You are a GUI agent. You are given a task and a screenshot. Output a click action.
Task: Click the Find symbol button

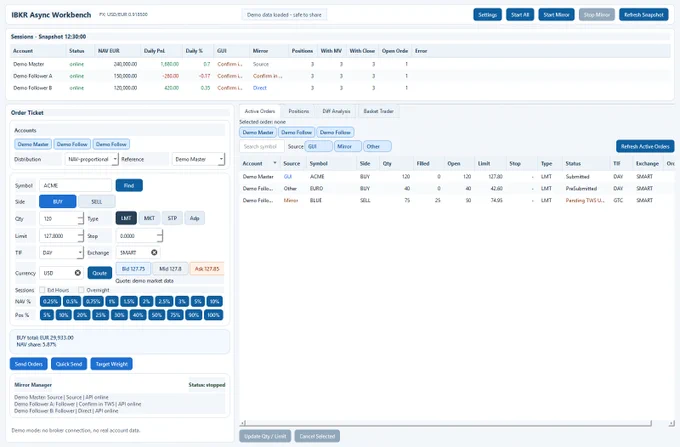(x=129, y=185)
